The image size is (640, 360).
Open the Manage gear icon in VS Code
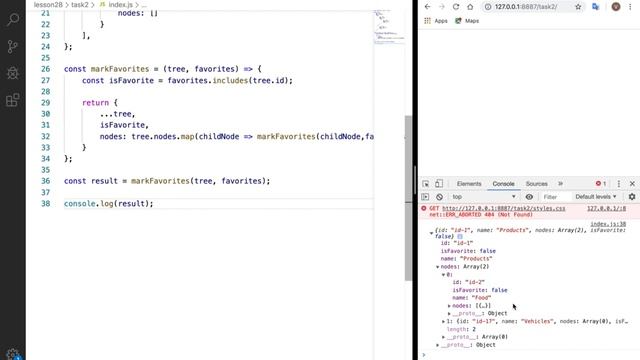click(x=13, y=354)
